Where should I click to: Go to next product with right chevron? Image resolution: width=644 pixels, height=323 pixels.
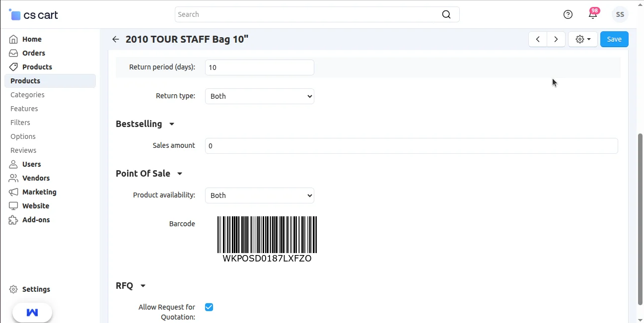[x=556, y=39]
